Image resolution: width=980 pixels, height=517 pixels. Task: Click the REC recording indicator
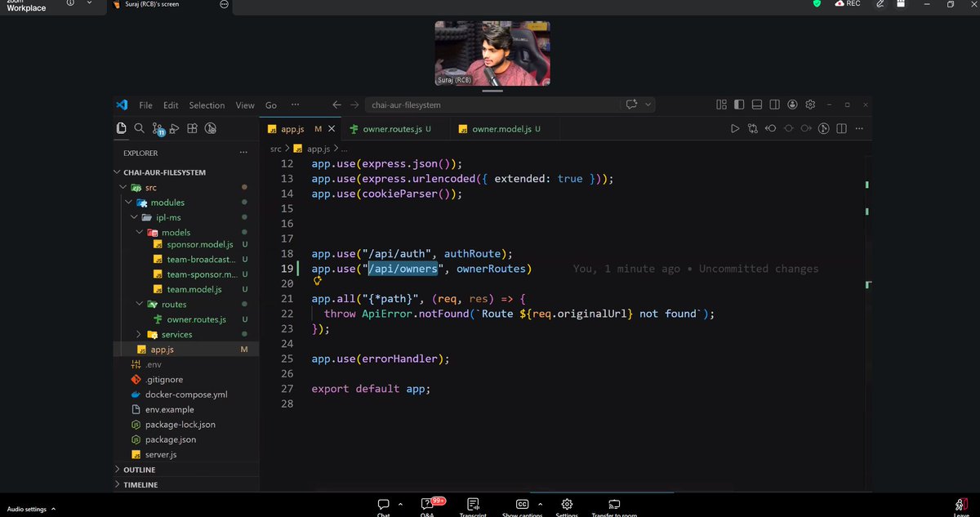coord(847,4)
